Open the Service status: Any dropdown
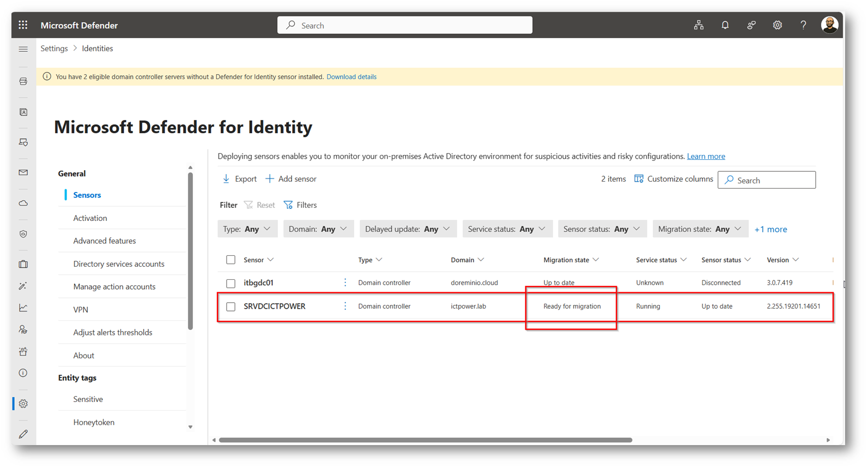Screen dimensions: 868x468 coord(507,229)
